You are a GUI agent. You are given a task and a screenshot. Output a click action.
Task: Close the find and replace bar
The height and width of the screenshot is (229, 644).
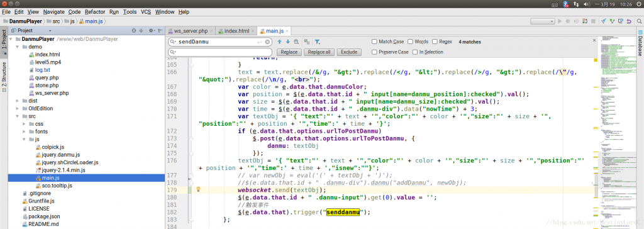click(594, 41)
